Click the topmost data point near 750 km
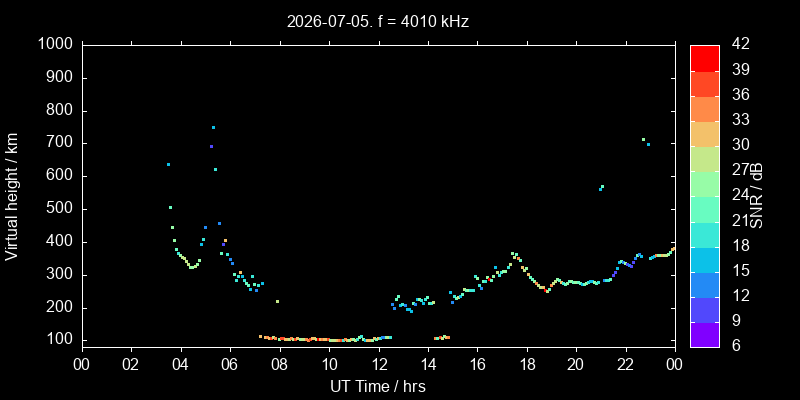This screenshot has width=800, height=400. point(213,128)
